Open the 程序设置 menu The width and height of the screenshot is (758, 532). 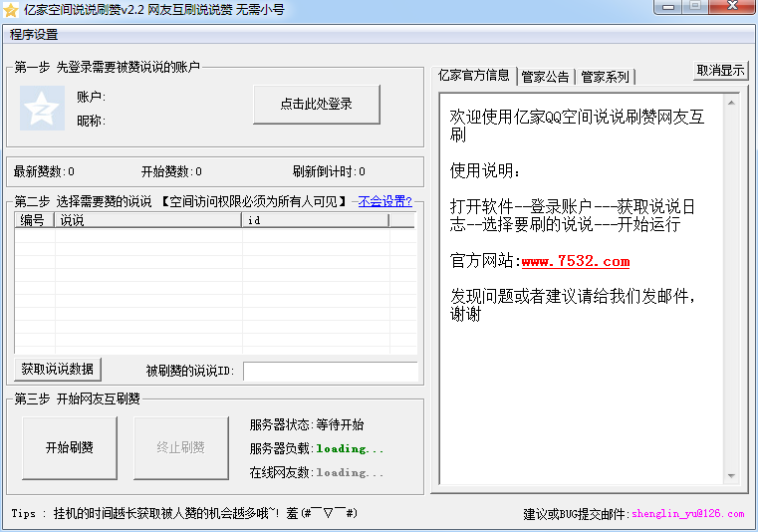tap(34, 35)
